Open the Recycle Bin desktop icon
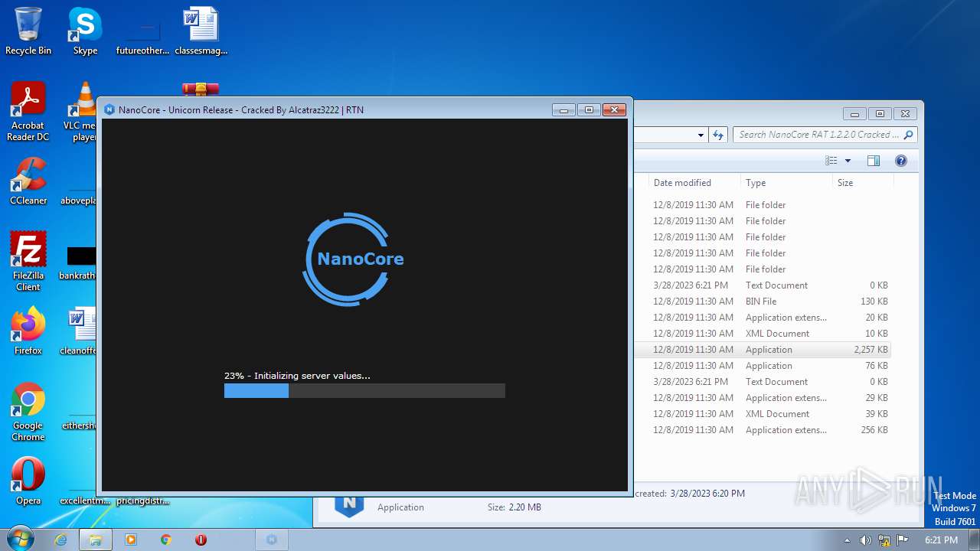Screen dimensions: 980x551 pos(28,31)
